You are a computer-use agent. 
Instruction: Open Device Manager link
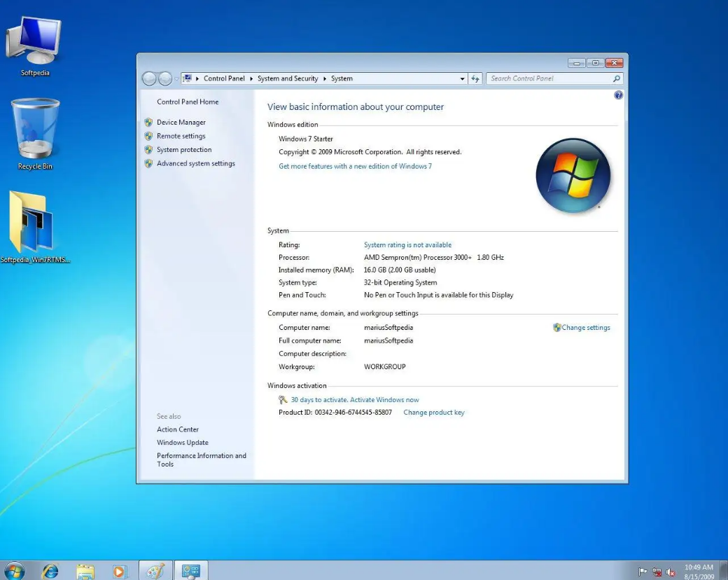click(x=181, y=122)
